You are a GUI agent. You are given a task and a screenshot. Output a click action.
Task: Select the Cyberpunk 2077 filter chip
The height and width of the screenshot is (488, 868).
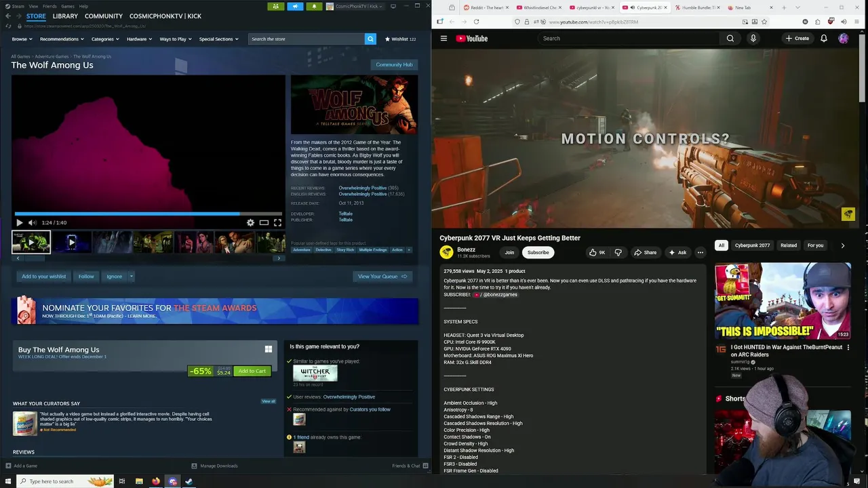click(752, 245)
